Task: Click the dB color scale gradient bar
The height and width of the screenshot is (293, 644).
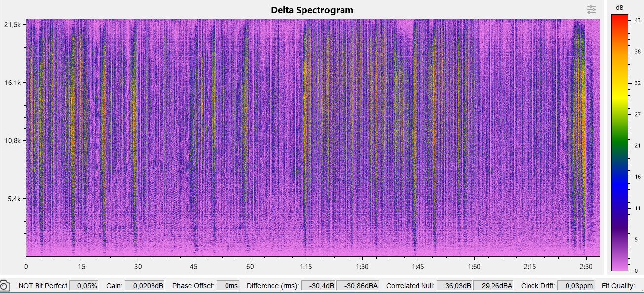Action: [x=620, y=143]
